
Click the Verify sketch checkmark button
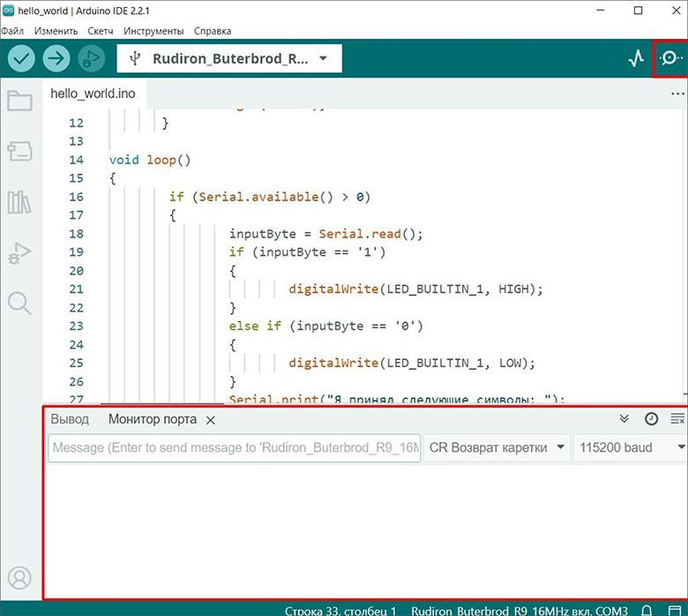pos(21,58)
